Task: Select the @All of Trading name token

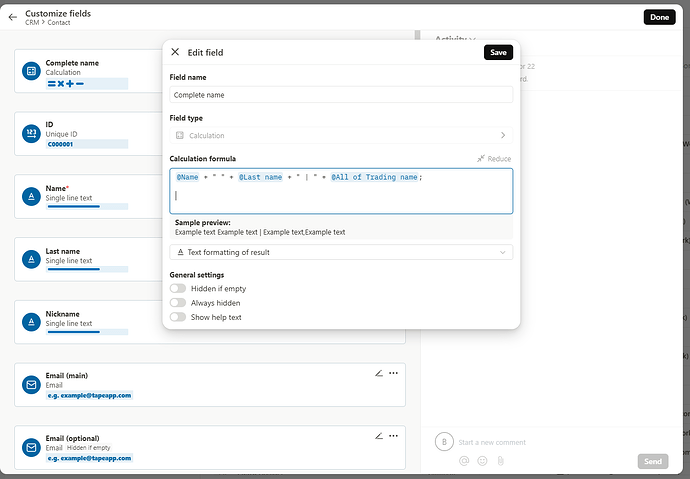Action: click(374, 177)
